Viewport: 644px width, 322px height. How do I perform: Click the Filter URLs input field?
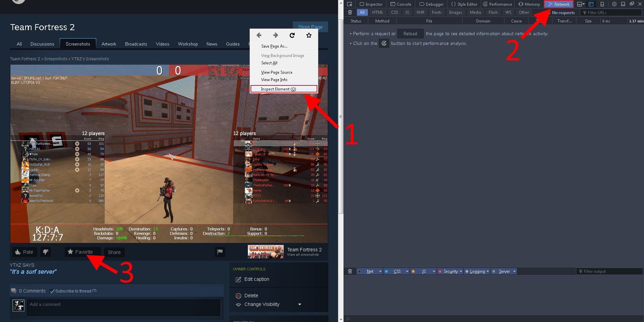point(611,12)
